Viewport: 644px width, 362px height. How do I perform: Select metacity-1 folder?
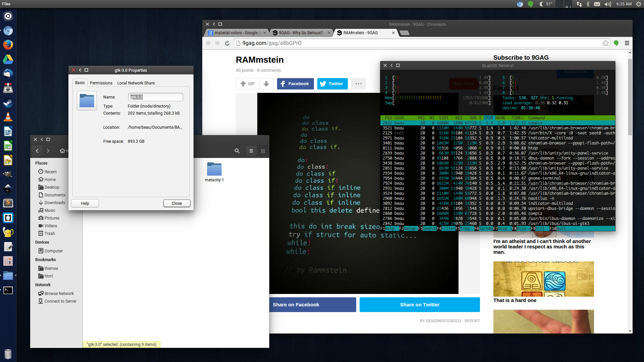tap(214, 172)
